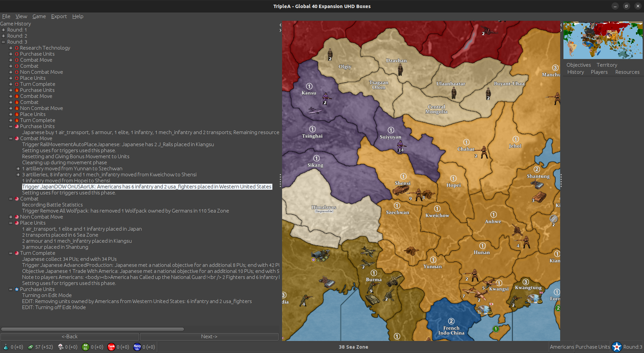Image resolution: width=644 pixels, height=353 pixels.
Task: Click the tech tokens flask icon
Action: click(6, 347)
